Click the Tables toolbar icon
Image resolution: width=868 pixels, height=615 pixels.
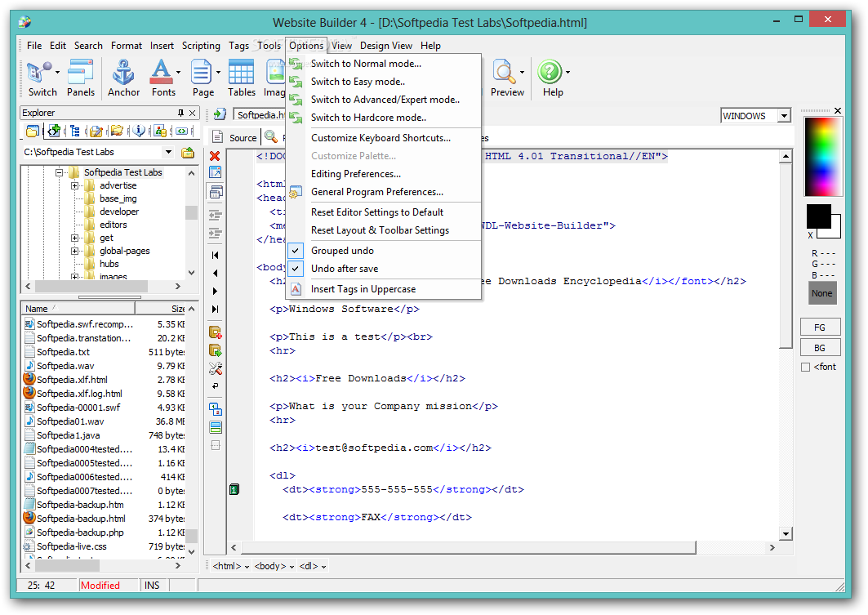[x=242, y=73]
